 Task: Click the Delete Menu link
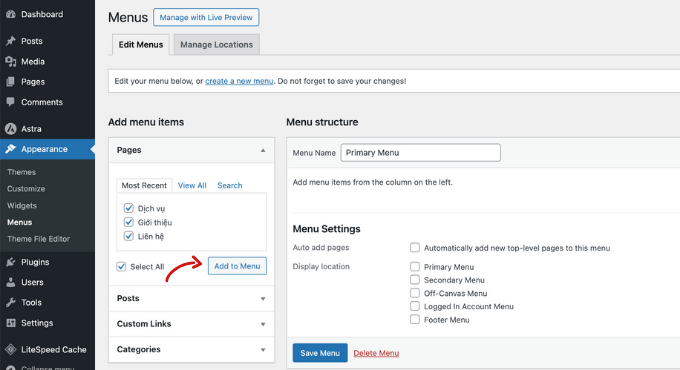point(376,353)
